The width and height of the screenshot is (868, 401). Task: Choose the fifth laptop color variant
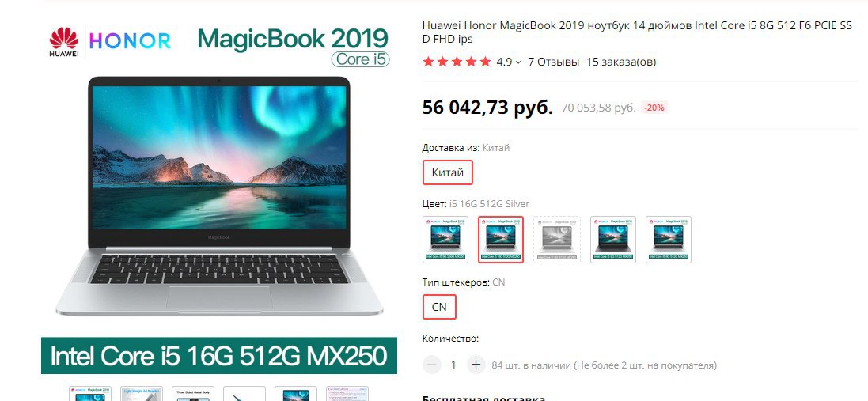pos(668,239)
